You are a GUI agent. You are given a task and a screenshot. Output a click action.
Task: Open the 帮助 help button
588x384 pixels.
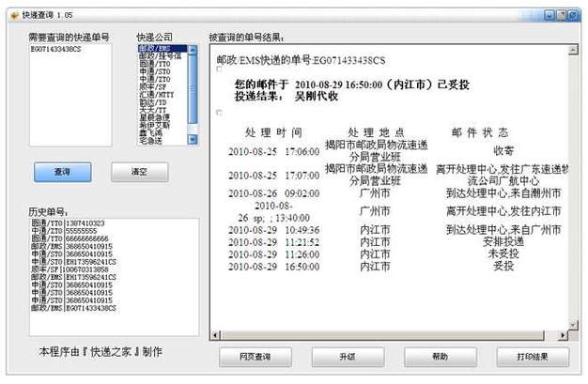click(440, 358)
